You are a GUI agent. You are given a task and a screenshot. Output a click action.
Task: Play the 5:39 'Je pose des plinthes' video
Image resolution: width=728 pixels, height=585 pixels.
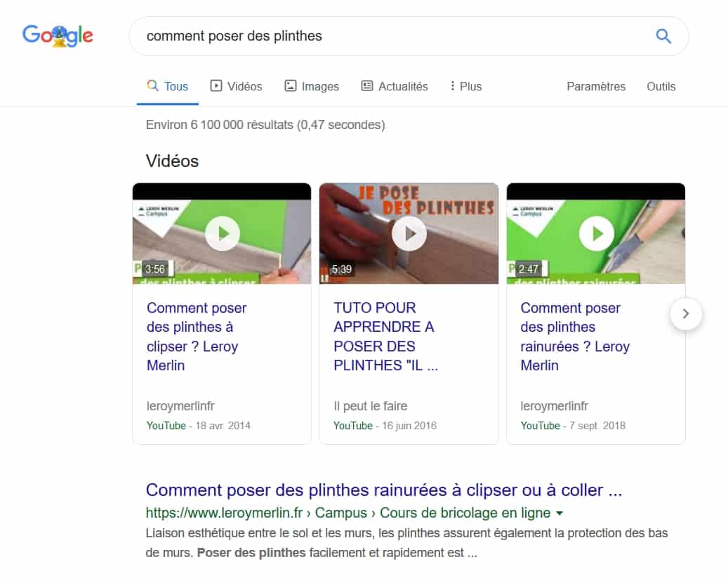coord(409,234)
